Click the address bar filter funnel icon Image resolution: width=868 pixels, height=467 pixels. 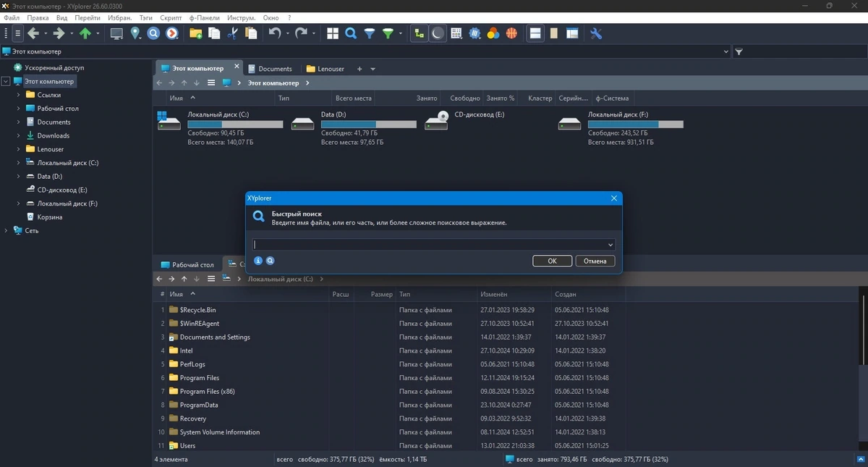click(739, 52)
